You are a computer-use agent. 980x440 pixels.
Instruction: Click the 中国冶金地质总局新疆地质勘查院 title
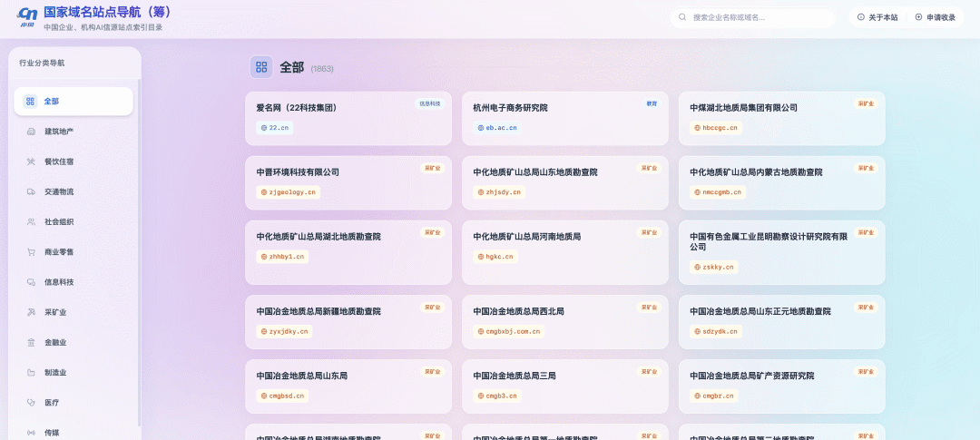(x=318, y=311)
